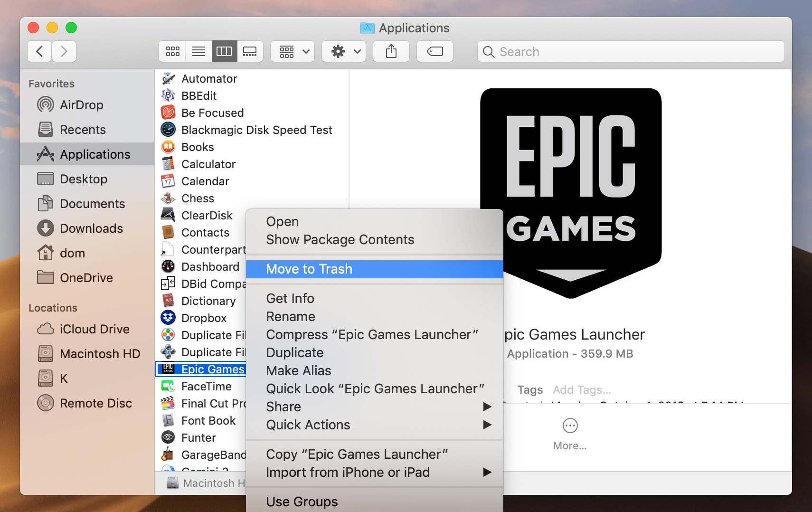
Task: Go back with the left arrow
Action: point(40,51)
